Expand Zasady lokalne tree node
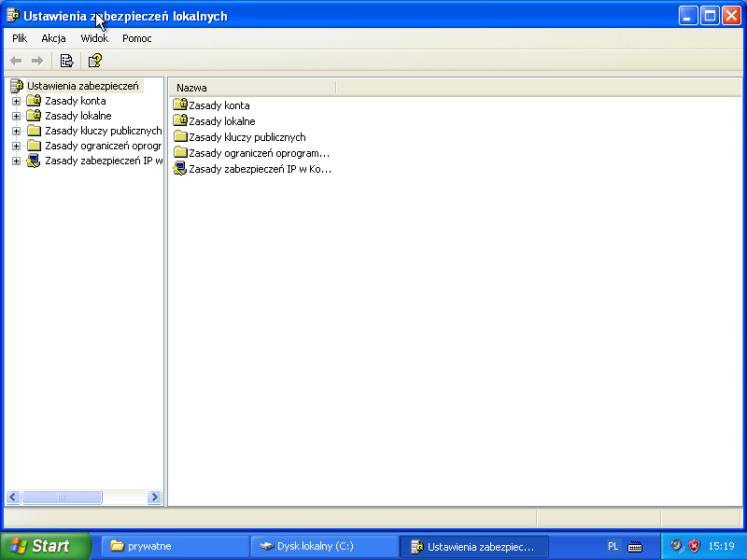Image resolution: width=747 pixels, height=560 pixels. point(16,116)
